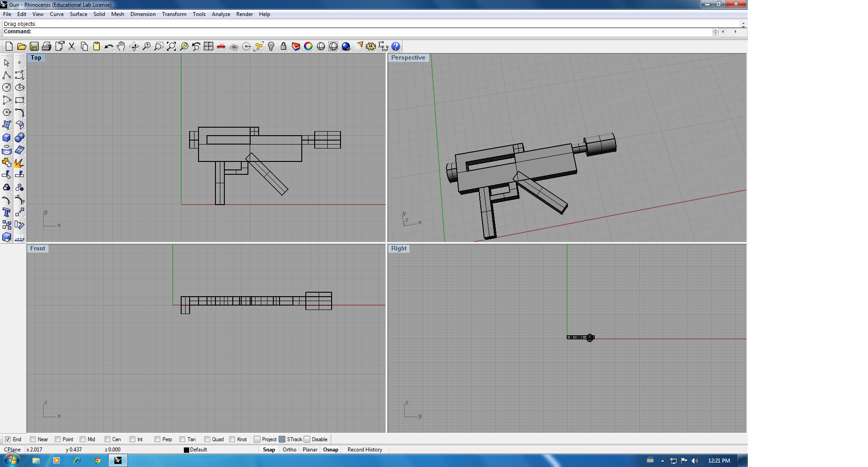Select the Pan hand tool

click(121, 46)
